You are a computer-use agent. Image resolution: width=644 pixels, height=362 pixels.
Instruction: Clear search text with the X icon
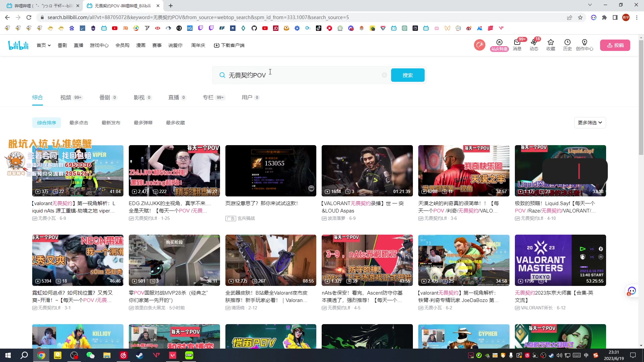pos(384,75)
